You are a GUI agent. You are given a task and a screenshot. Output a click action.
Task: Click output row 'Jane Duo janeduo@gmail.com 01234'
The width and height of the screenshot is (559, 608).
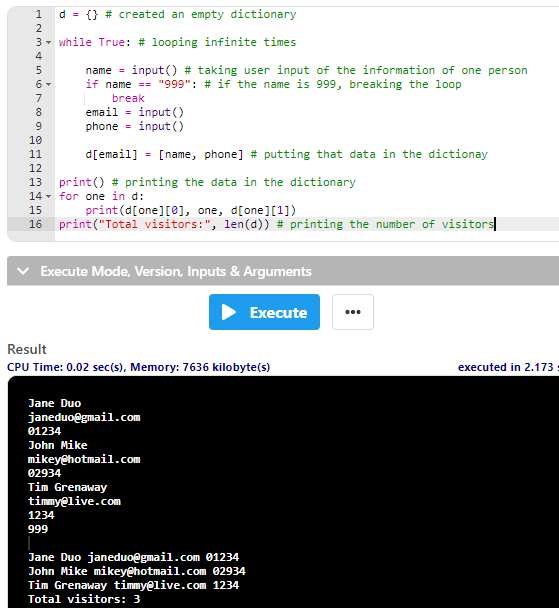pos(134,557)
